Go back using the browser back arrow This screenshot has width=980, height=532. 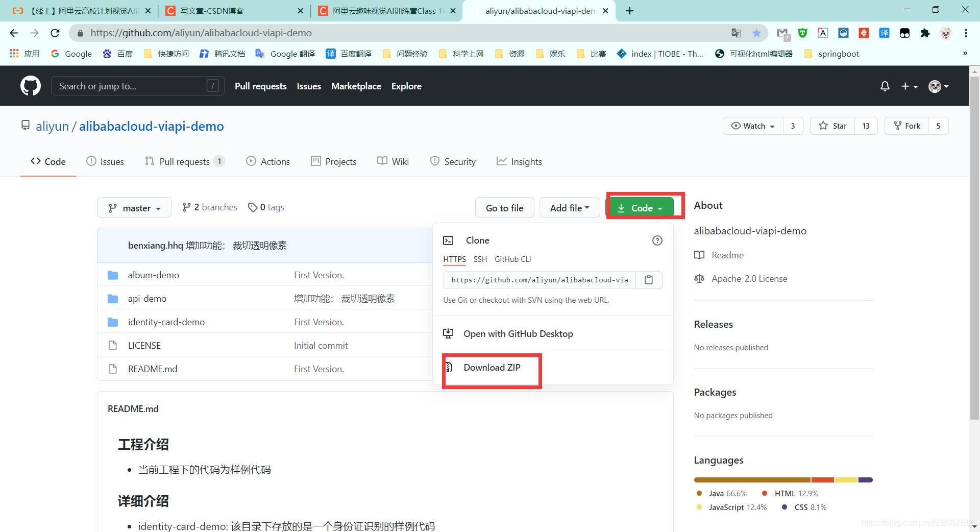(x=14, y=33)
